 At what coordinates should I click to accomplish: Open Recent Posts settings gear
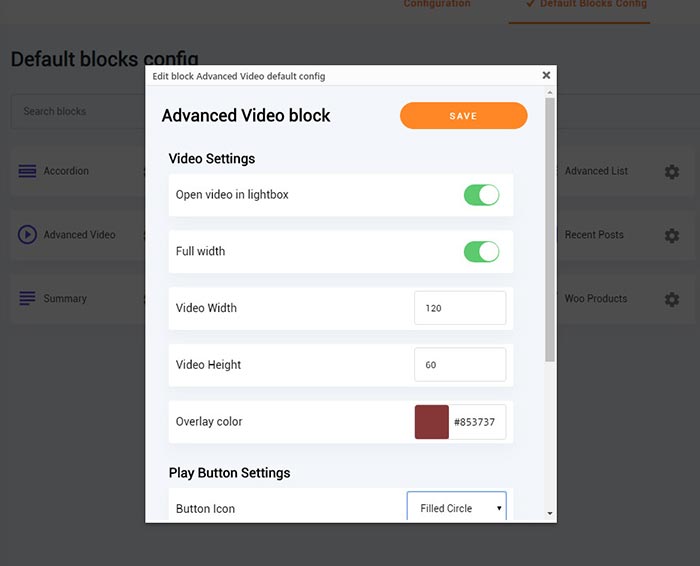coord(672,236)
